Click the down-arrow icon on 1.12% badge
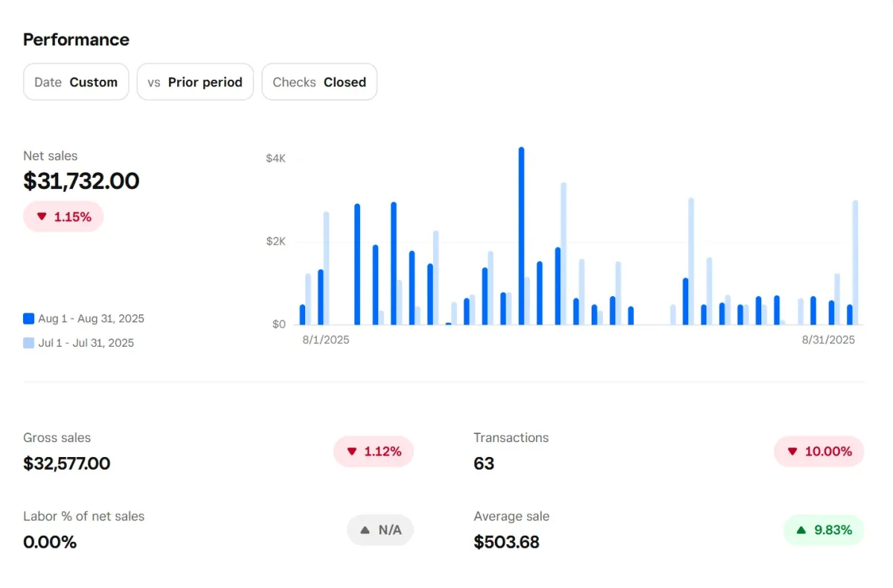Viewport: 893px width, 588px height. (351, 451)
